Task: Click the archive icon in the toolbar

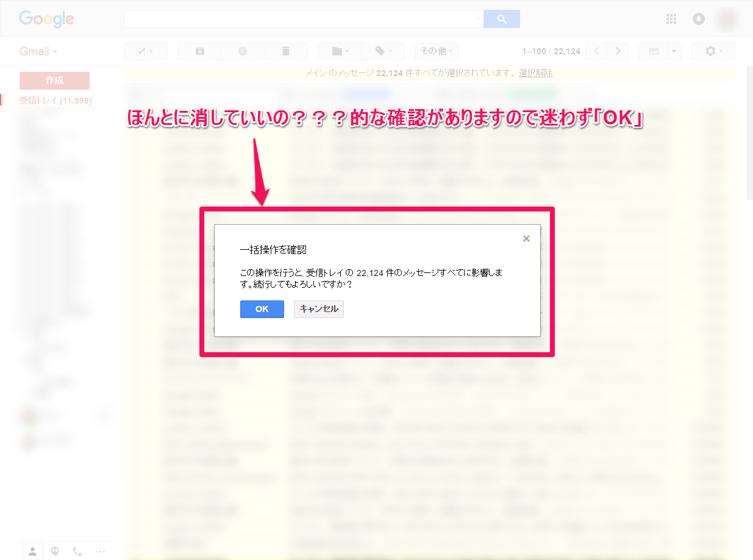Action: coord(199,51)
